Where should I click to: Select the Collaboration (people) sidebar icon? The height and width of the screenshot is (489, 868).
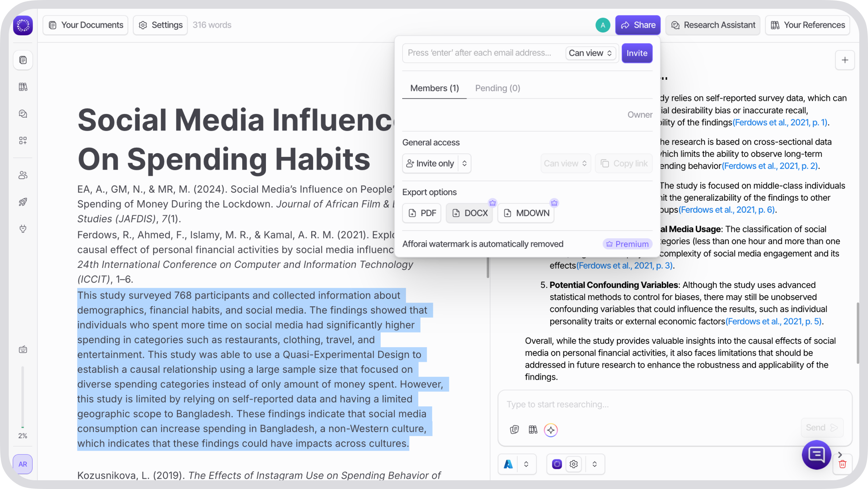click(x=23, y=175)
